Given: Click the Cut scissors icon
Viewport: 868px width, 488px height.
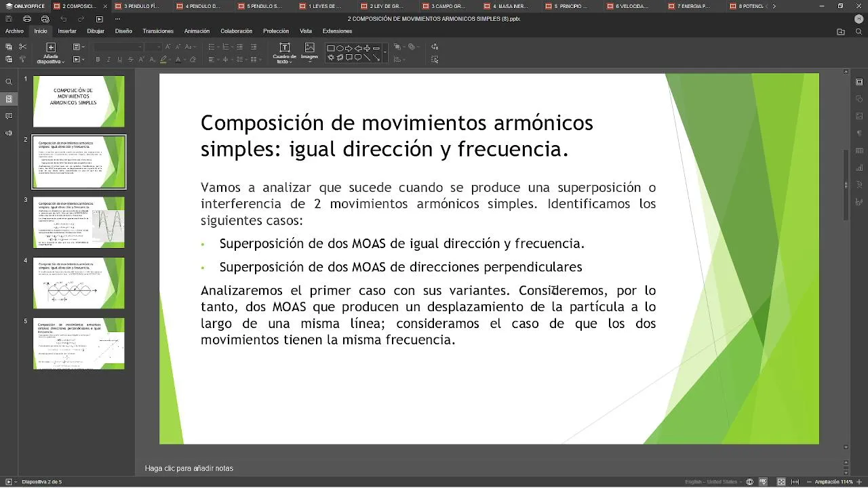Looking at the screenshot, I should click(22, 47).
